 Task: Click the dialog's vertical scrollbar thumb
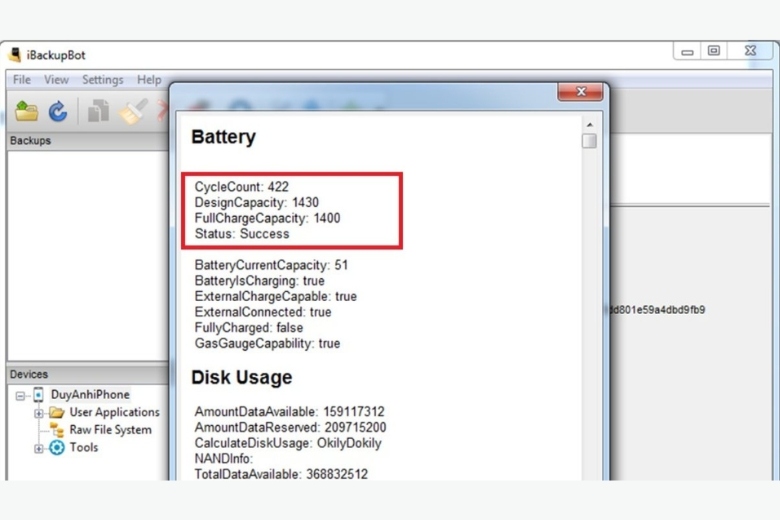pyautogui.click(x=589, y=141)
